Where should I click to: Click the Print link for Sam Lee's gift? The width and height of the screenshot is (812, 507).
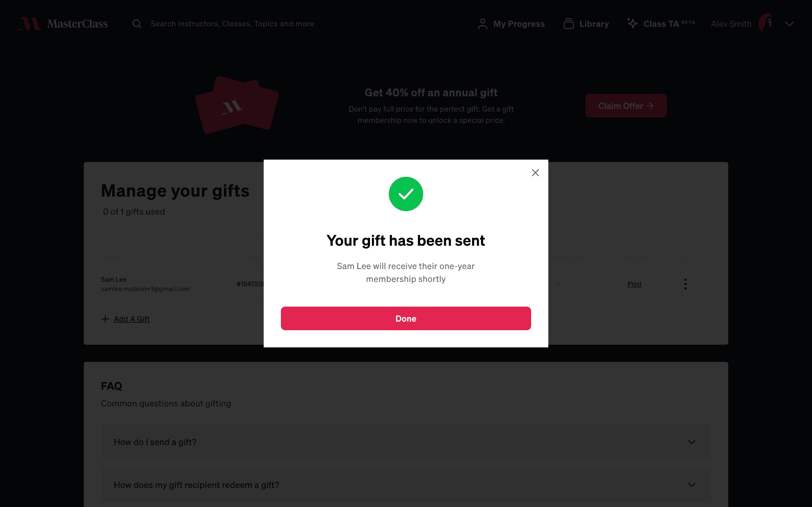pos(635,284)
